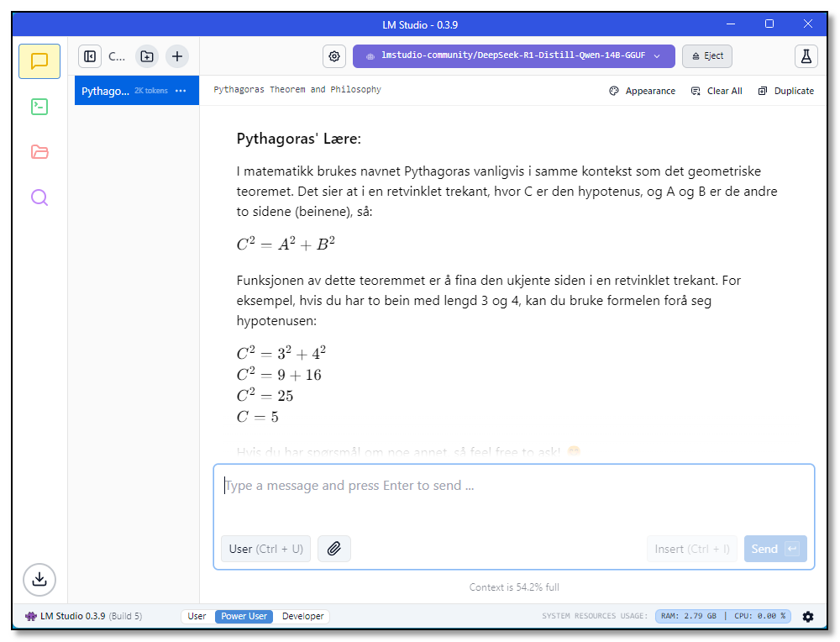The height and width of the screenshot is (642, 840).
Task: Switch to User mode
Action: pyautogui.click(x=197, y=616)
